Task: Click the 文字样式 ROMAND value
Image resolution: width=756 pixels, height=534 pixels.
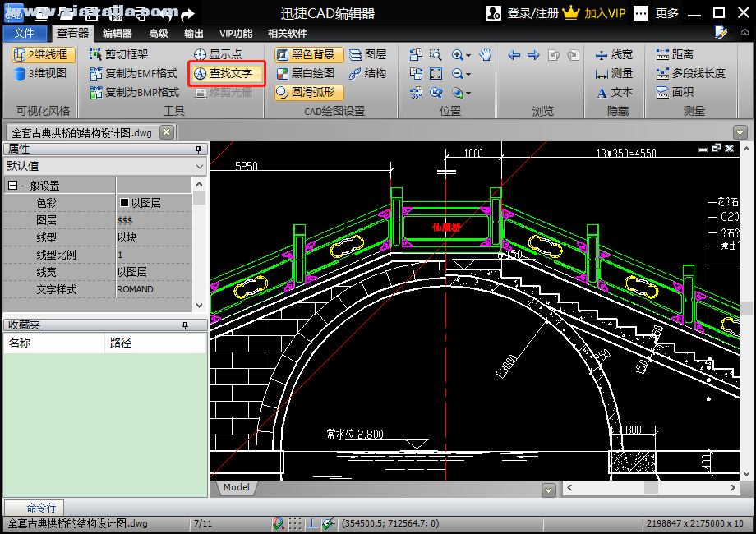Action: 135,289
